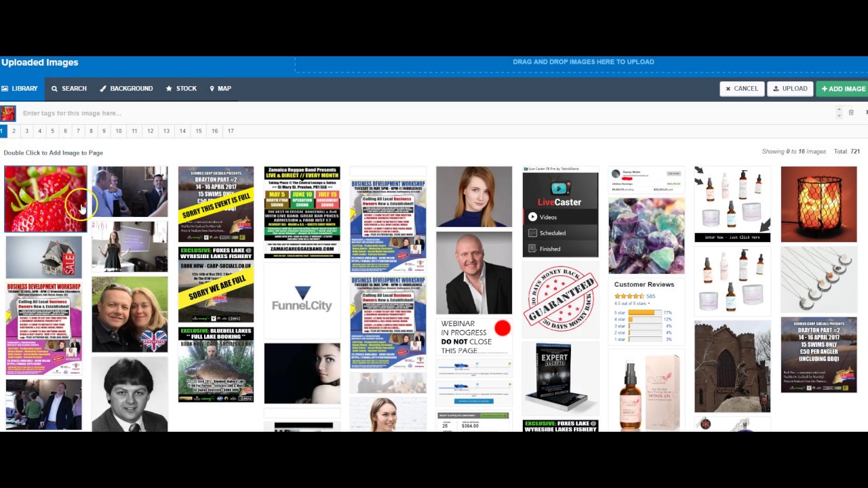
Task: Go to page 2
Action: point(14,131)
